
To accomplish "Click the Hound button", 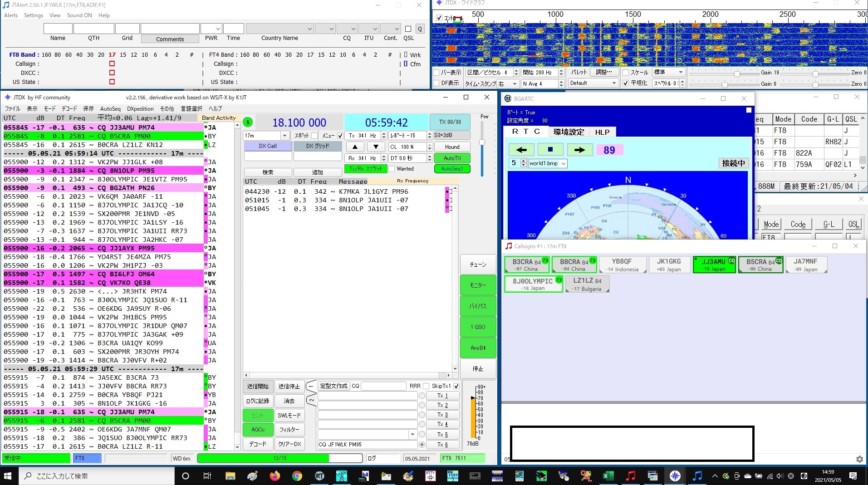I will click(452, 147).
